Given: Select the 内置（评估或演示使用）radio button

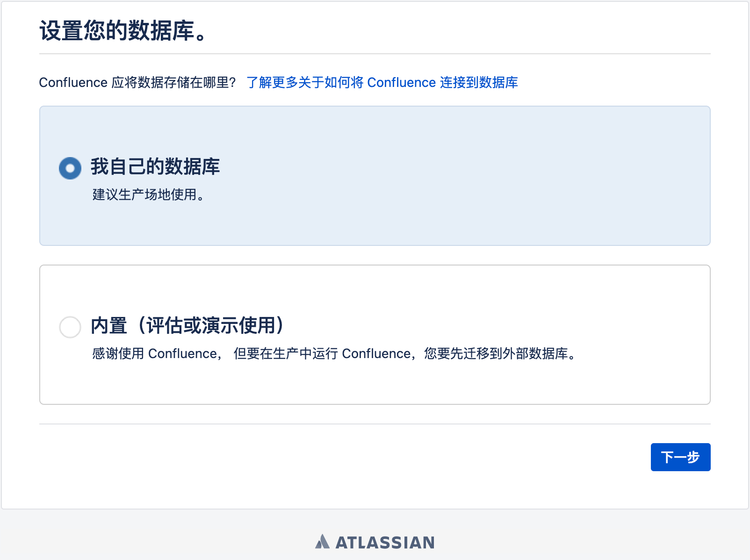Looking at the screenshot, I should (x=70, y=327).
